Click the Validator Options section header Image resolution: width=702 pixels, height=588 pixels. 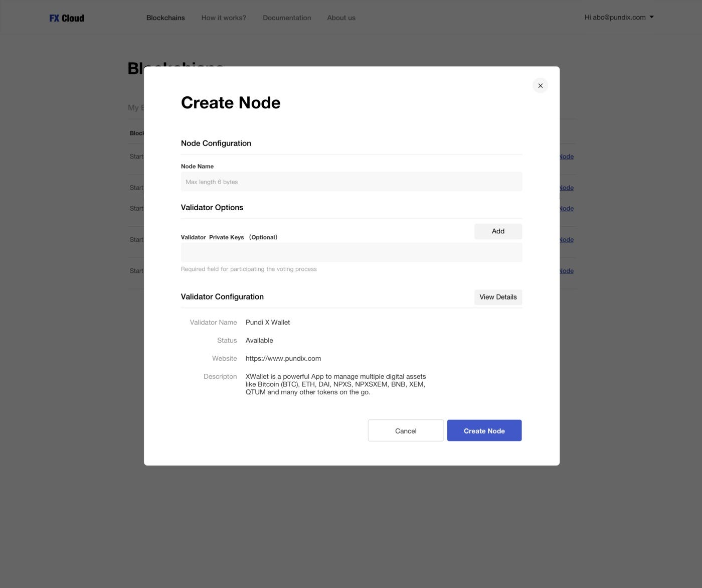click(x=212, y=207)
